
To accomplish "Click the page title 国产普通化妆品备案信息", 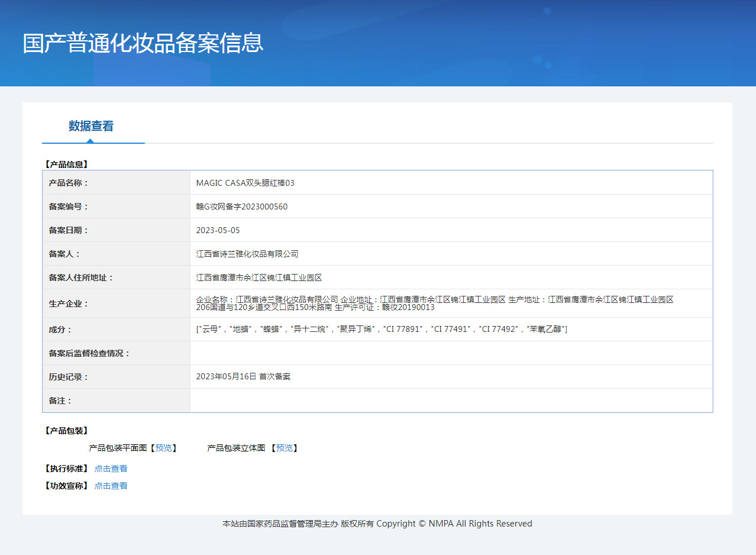I will click(x=143, y=43).
